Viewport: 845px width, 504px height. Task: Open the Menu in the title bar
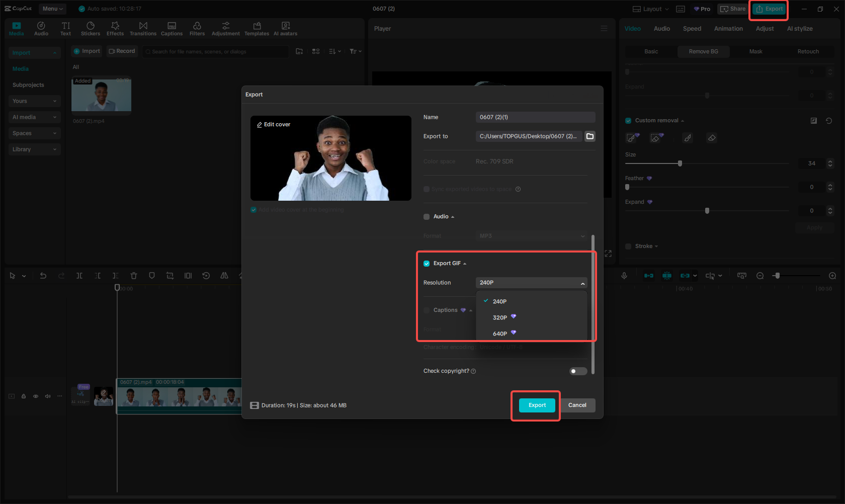[52, 9]
